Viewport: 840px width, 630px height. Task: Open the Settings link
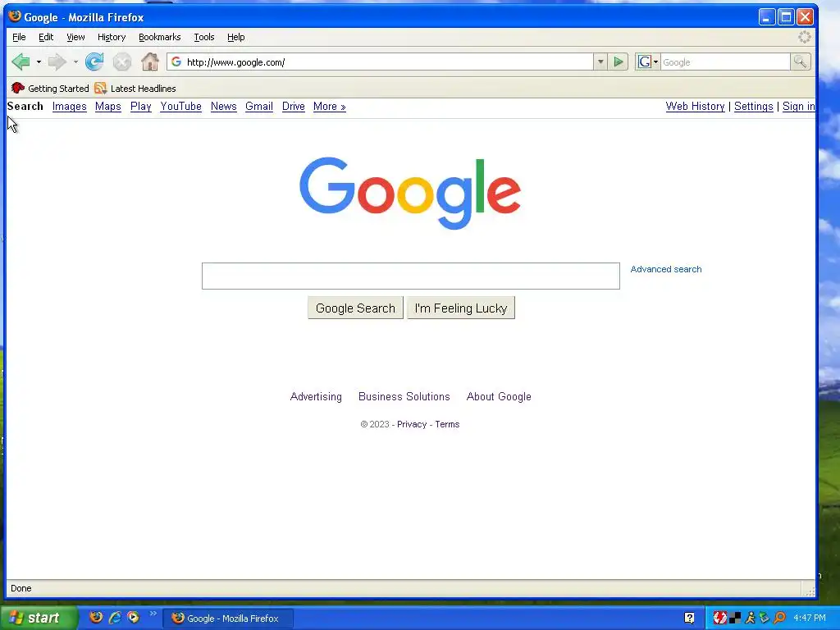[x=753, y=106]
